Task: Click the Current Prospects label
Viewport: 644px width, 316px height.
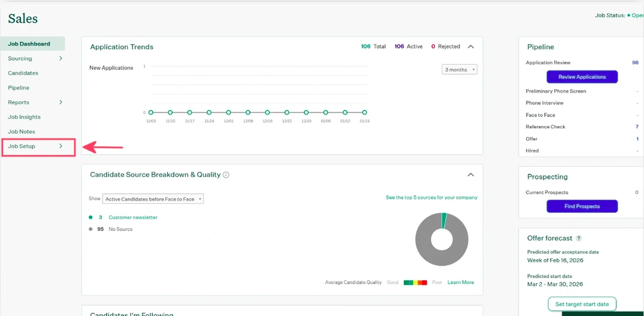Action: (547, 193)
